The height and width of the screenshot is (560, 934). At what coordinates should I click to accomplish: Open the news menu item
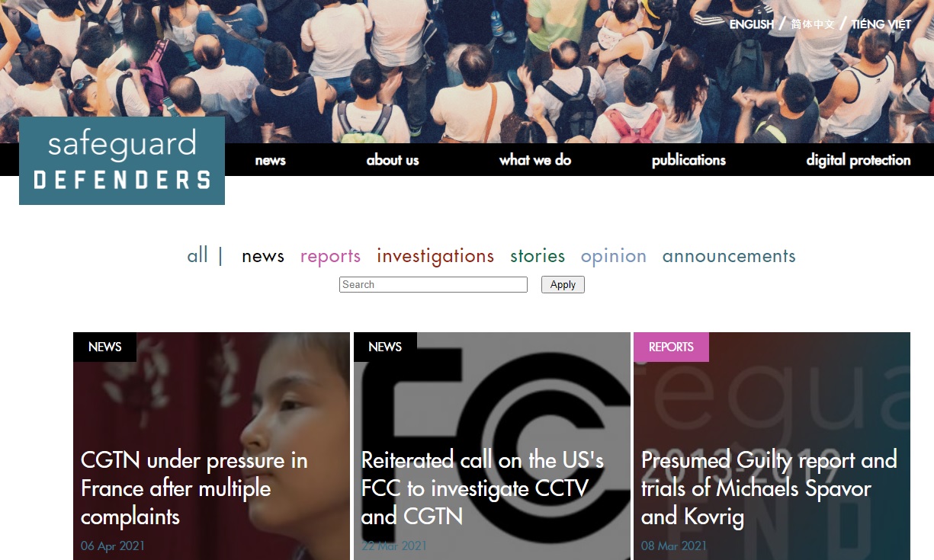tap(270, 160)
